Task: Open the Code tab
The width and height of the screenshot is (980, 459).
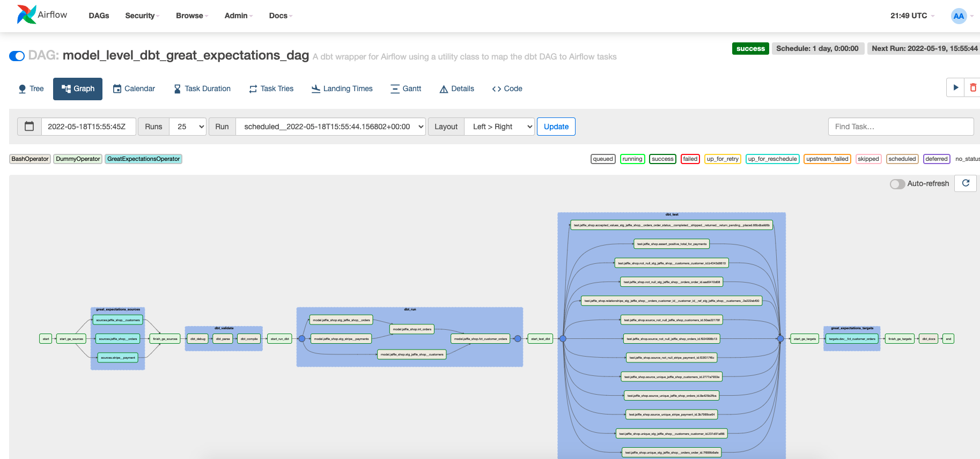Action: [x=507, y=88]
